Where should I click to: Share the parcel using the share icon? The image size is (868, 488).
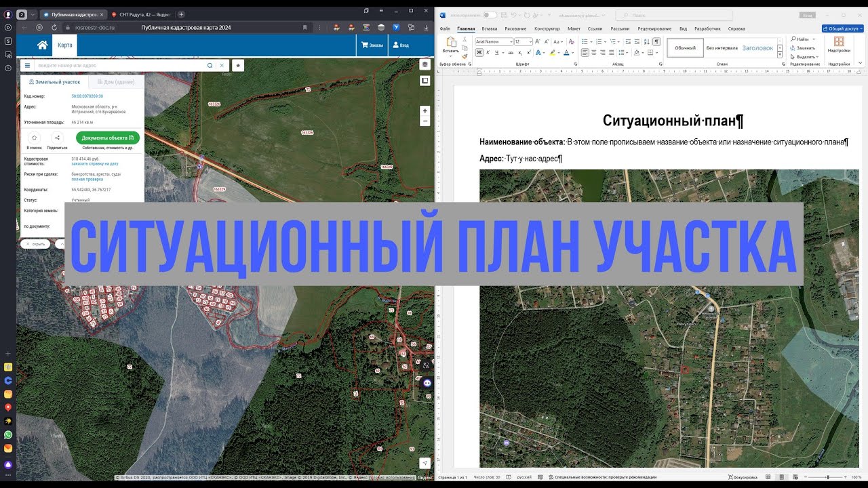tap(58, 138)
